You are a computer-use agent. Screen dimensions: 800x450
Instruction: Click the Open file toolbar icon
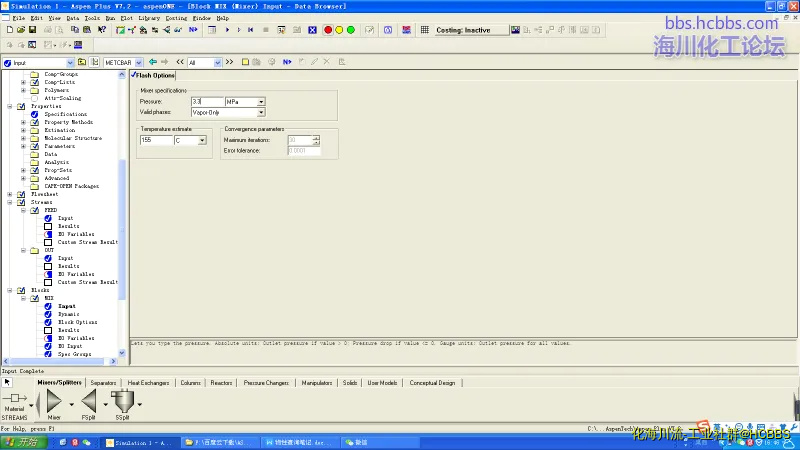pyautogui.click(x=21, y=30)
